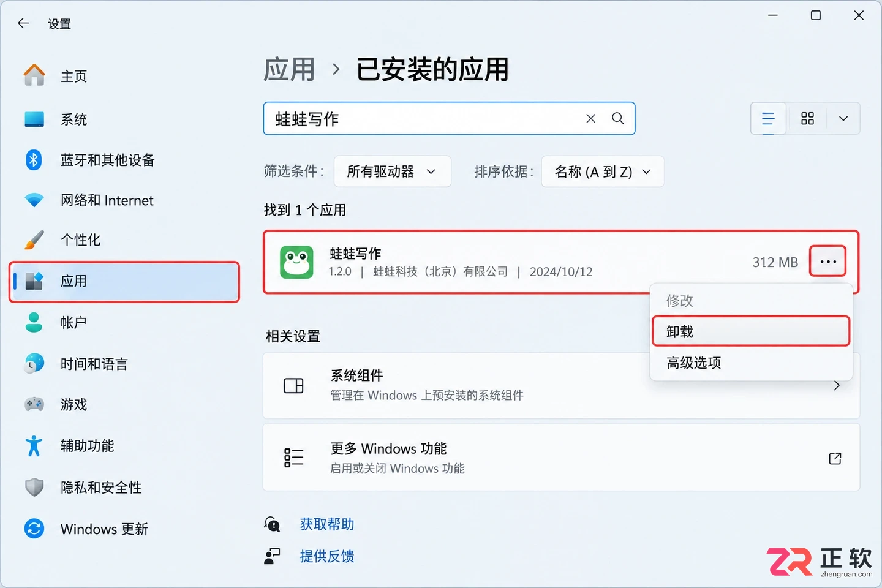
Task: Open the 名称 (A 到 Z) sort dropdown
Action: [603, 171]
